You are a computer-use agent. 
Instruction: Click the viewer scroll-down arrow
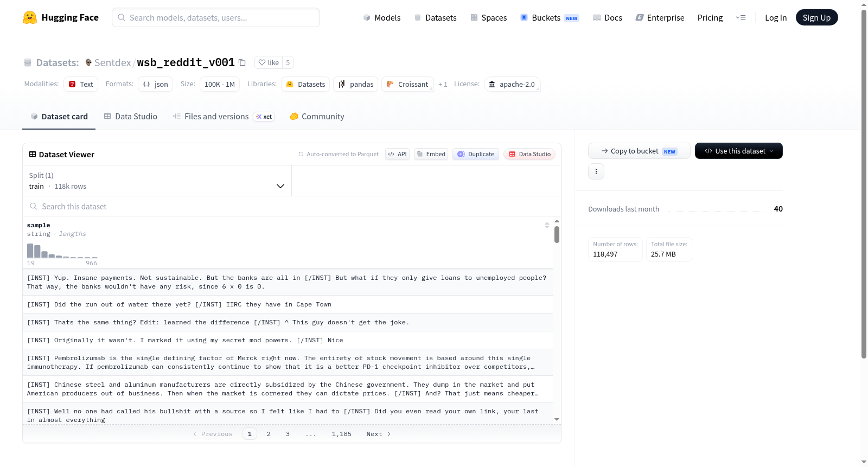tap(557, 419)
